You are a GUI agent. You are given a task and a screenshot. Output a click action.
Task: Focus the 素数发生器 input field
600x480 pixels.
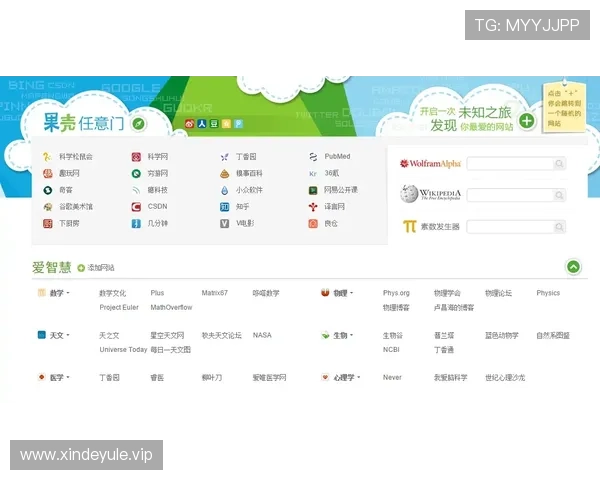510,227
